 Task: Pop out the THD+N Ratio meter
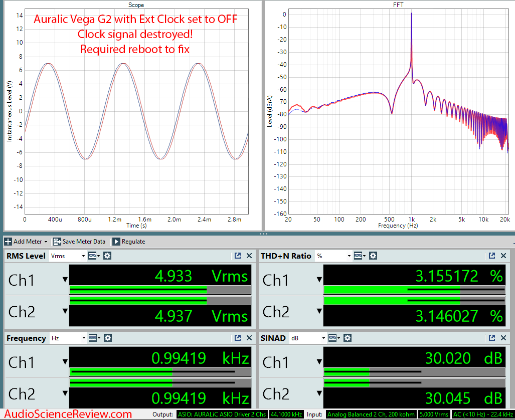pos(492,256)
